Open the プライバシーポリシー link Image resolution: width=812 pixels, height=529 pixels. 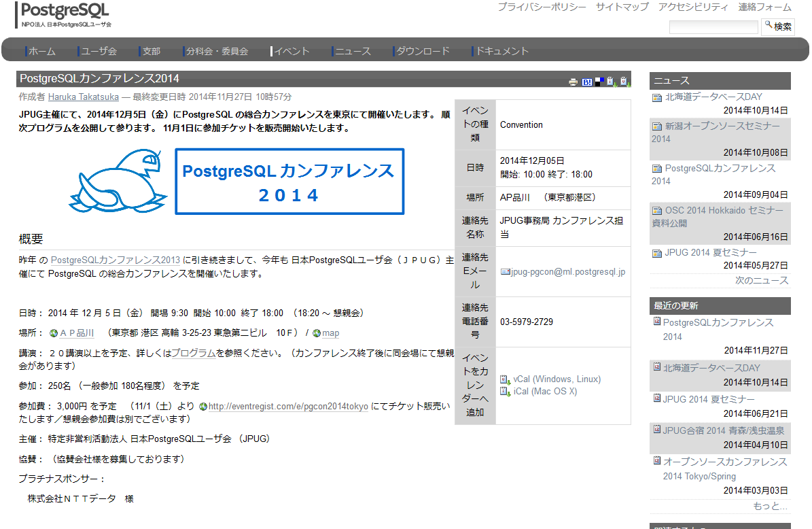point(542,7)
